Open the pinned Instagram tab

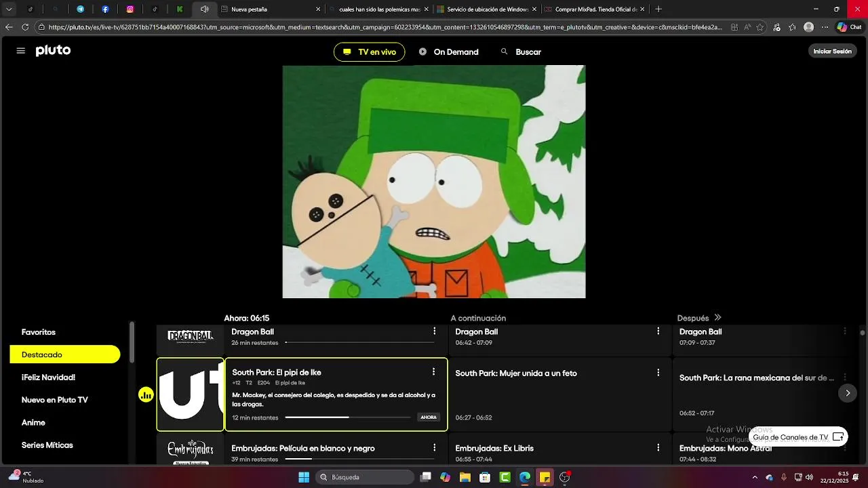tap(130, 9)
